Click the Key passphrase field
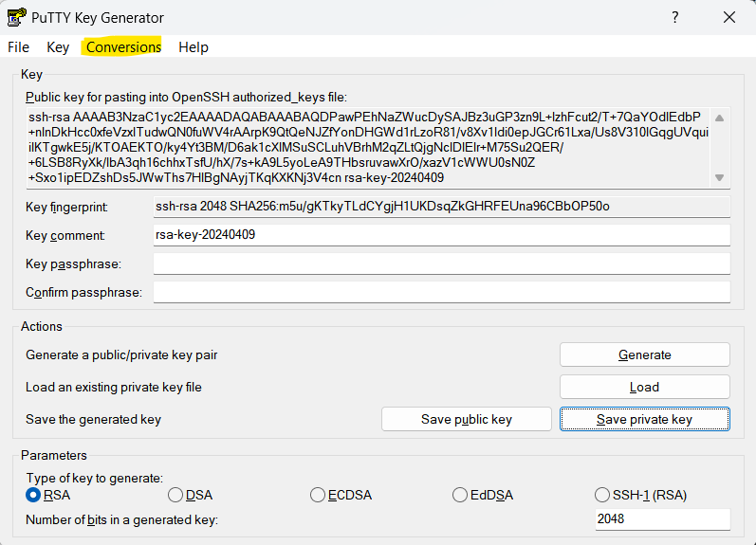Viewport: 756px width, 545px height. click(x=442, y=263)
